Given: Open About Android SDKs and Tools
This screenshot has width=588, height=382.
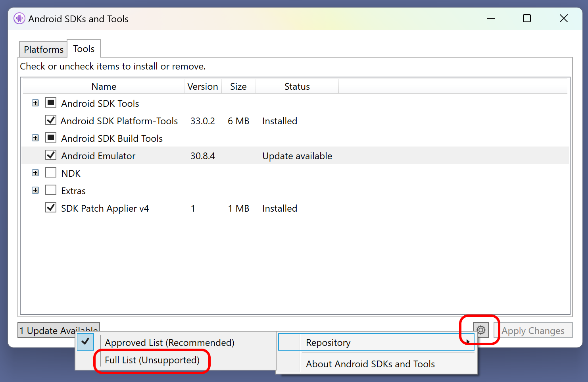Looking at the screenshot, I should click(x=376, y=364).
